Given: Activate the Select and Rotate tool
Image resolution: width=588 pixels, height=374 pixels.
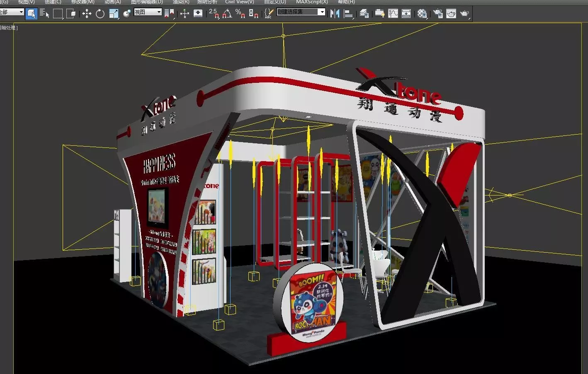Looking at the screenshot, I should pyautogui.click(x=100, y=14).
